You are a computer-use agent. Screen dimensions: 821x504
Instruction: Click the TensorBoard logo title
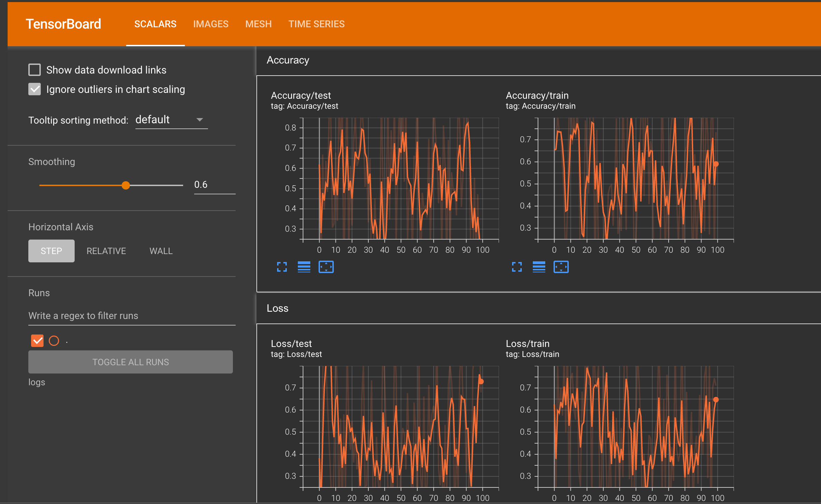click(63, 24)
